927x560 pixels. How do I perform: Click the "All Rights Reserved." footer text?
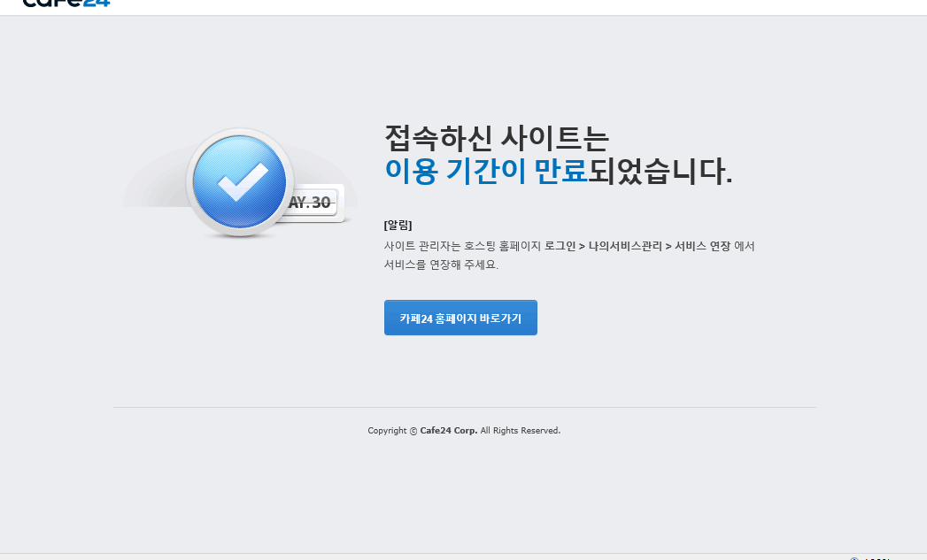pyautogui.click(x=521, y=431)
